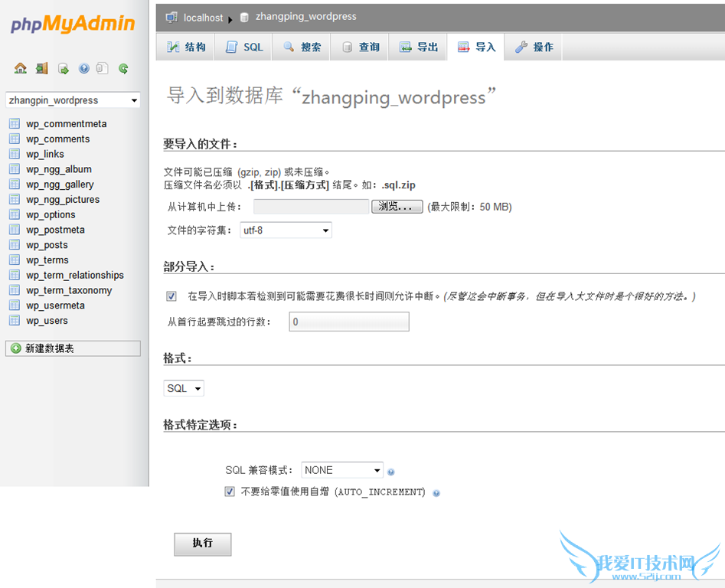The image size is (725, 588).
Task: Click help icon next to SQL 兼容模式
Action: [391, 472]
